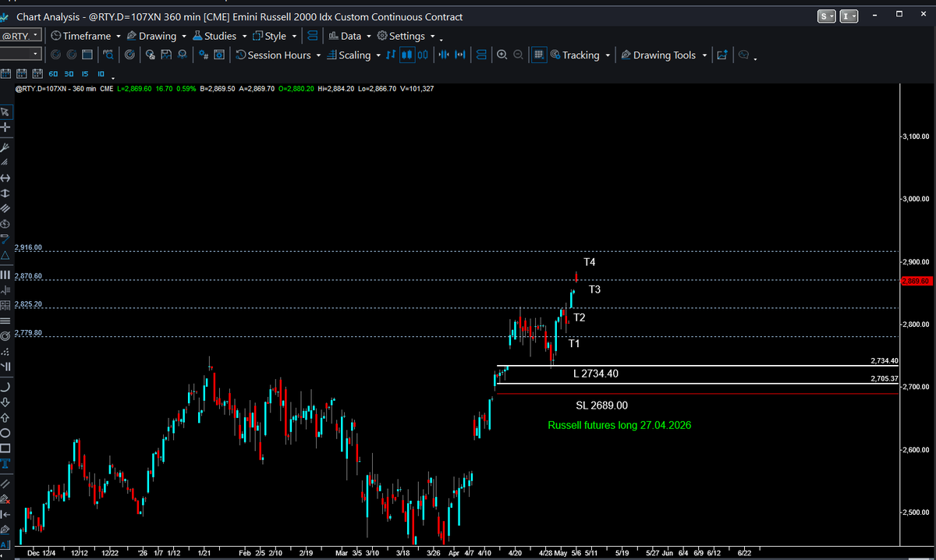Choose the horizontal lines tool
The height and width of the screenshot is (560, 936).
coord(5,321)
